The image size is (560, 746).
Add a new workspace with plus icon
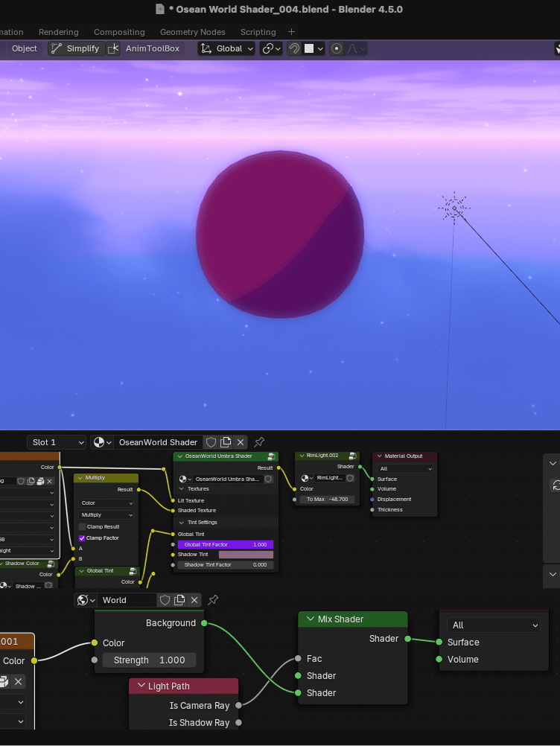point(291,32)
